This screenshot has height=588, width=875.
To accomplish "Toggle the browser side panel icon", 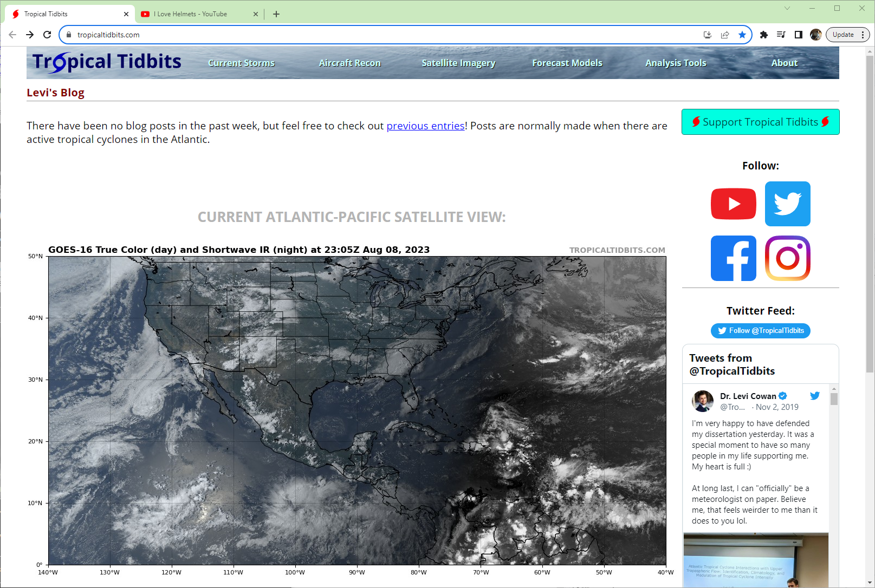I will 799,35.
